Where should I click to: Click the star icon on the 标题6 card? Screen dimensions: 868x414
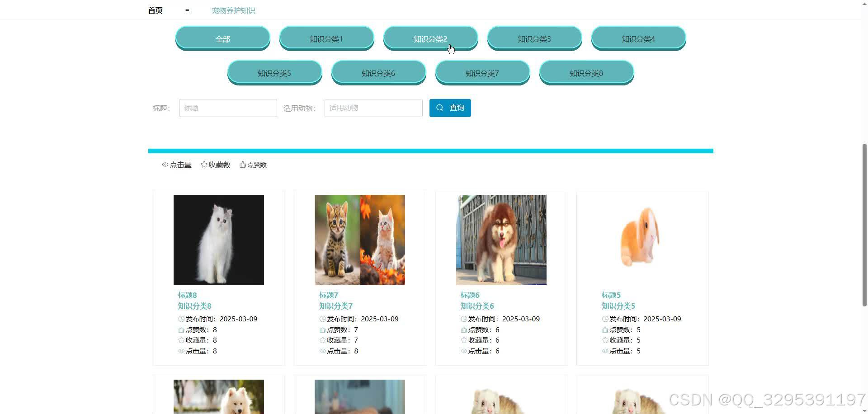click(464, 340)
